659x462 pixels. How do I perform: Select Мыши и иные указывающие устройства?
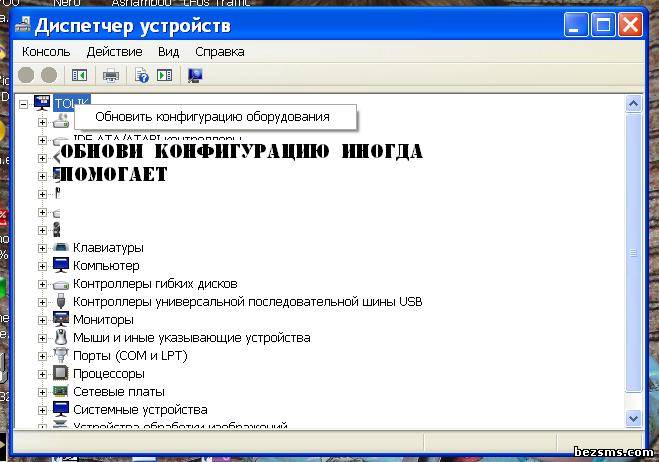(x=191, y=337)
